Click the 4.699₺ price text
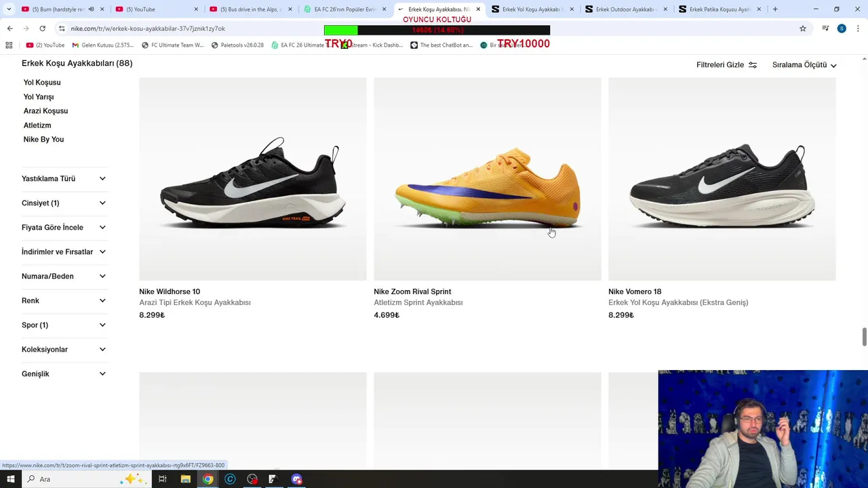 [387, 315]
